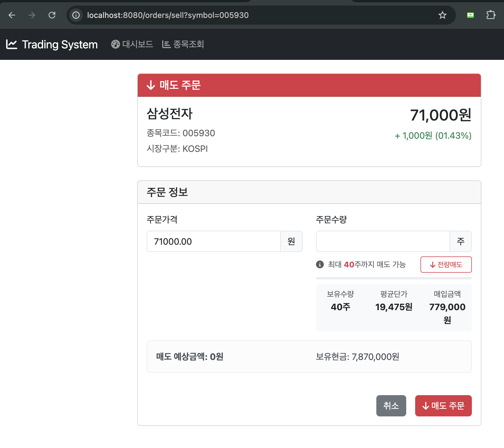The image size is (504, 448).
Task: Cancel the order with 취소 button
Action: (391, 406)
